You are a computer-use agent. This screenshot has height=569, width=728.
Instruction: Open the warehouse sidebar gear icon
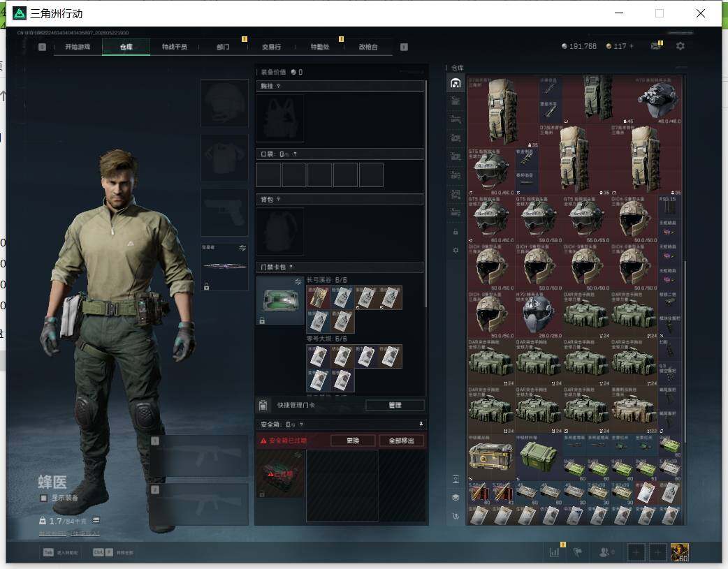(456, 251)
